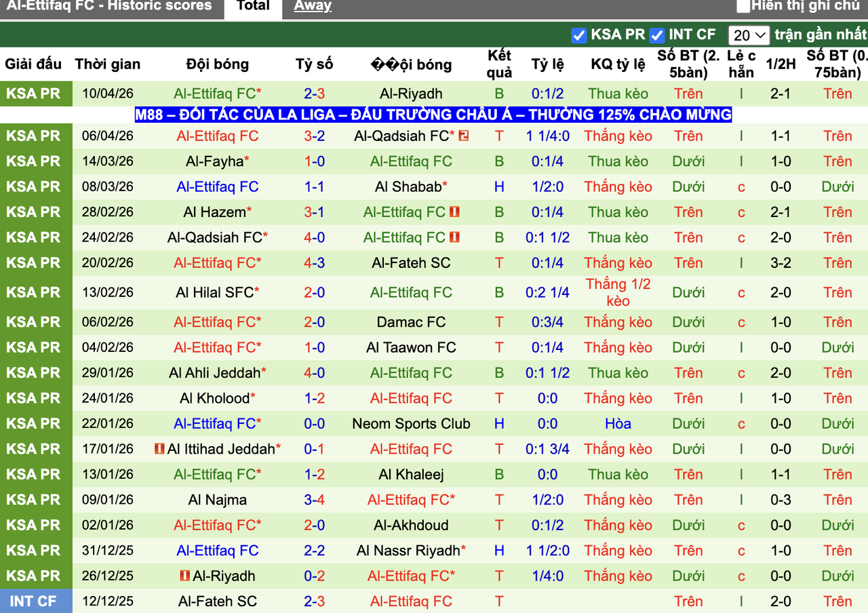Click the 2-3 score on the Al-Riyadh match row
This screenshot has height=613, width=868.
coord(313,94)
